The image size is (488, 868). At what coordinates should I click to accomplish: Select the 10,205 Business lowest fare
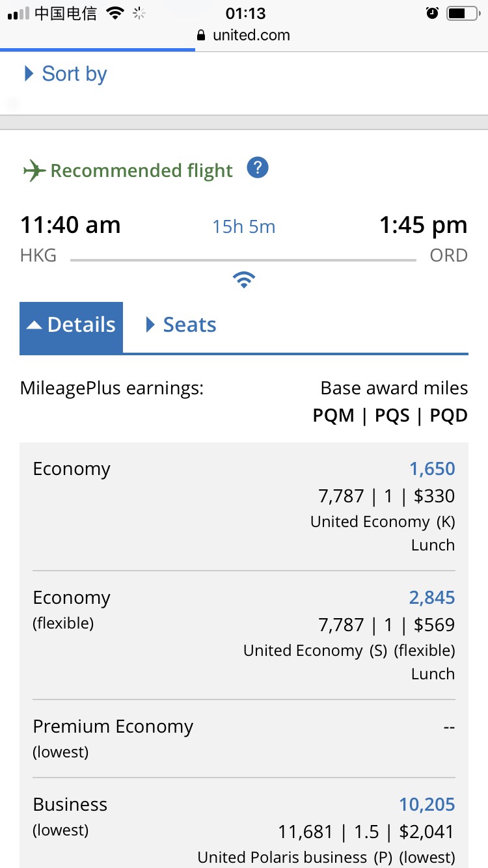[427, 804]
